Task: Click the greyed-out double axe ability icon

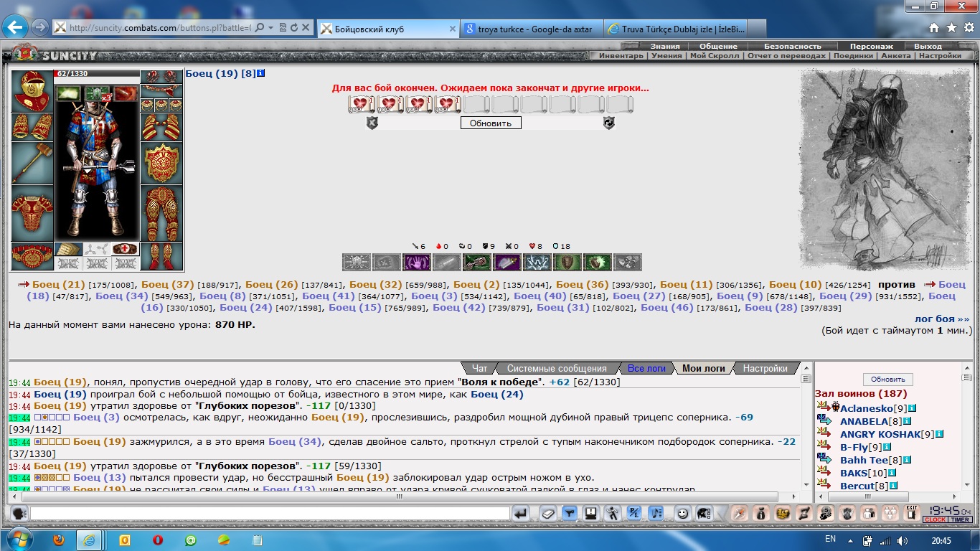Action: [x=628, y=263]
